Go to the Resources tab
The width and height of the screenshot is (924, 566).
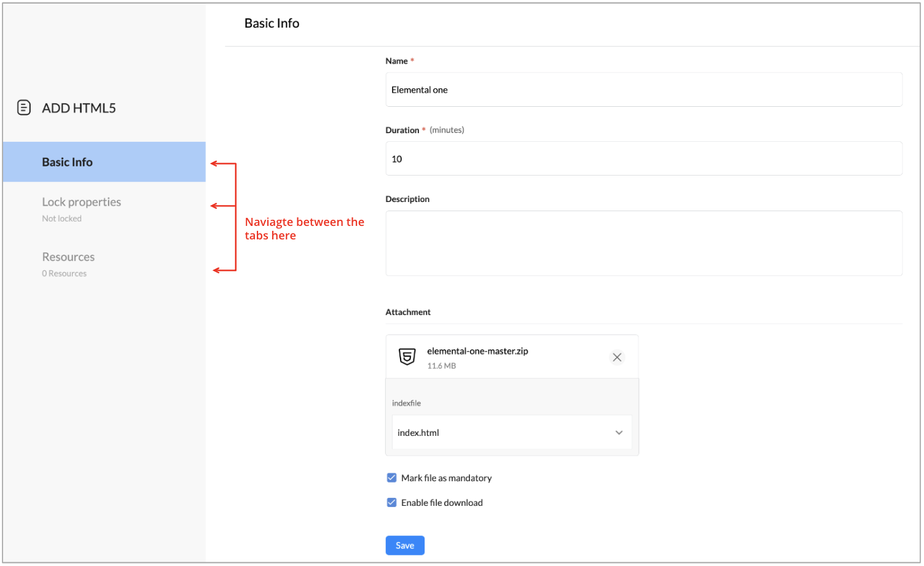(x=68, y=257)
